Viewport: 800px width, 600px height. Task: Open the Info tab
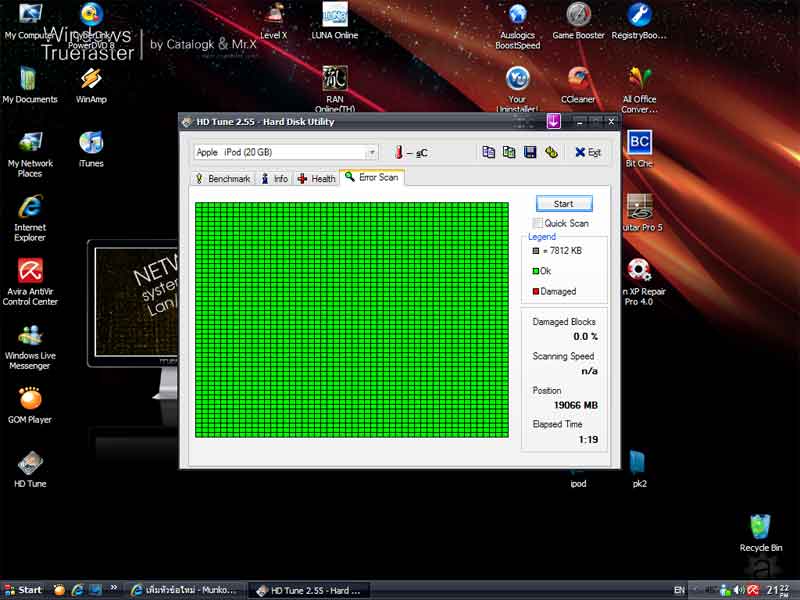click(274, 178)
